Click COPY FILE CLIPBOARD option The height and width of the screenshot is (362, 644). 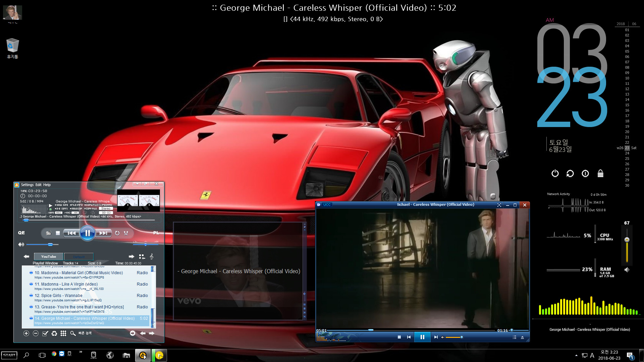(98, 205)
